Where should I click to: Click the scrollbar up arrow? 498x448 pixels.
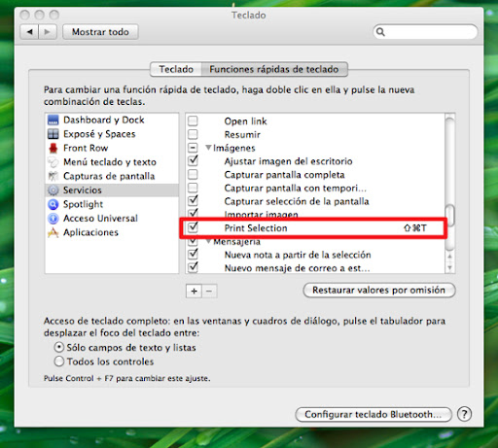tap(450, 257)
